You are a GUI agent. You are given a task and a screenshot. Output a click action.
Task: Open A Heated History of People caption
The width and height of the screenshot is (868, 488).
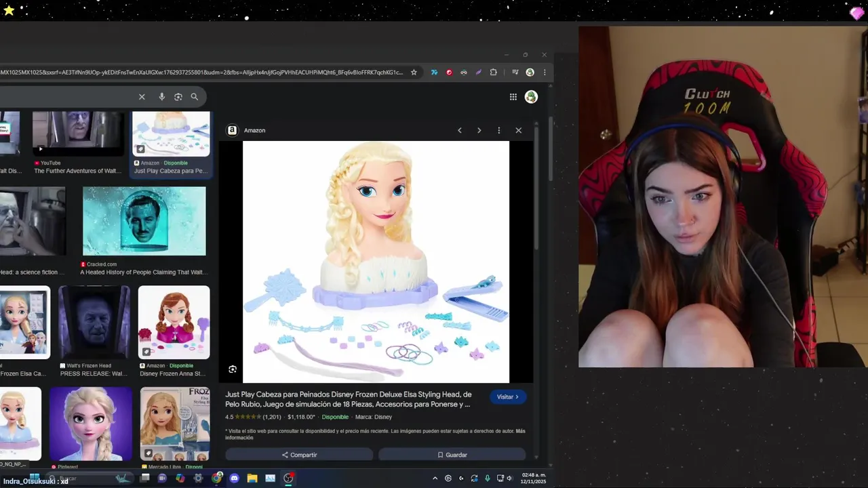point(142,272)
